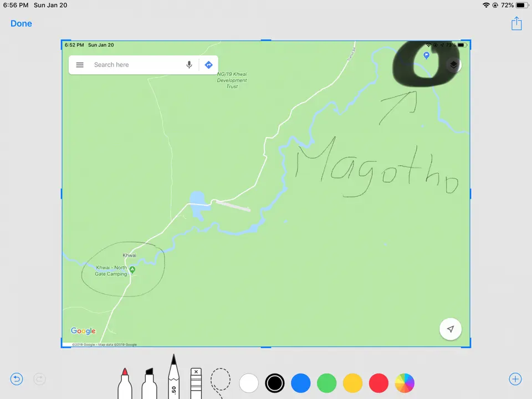Tap the 6:56 PM clock in status bar
Image resolution: width=532 pixels, height=399 pixels.
[x=16, y=5]
